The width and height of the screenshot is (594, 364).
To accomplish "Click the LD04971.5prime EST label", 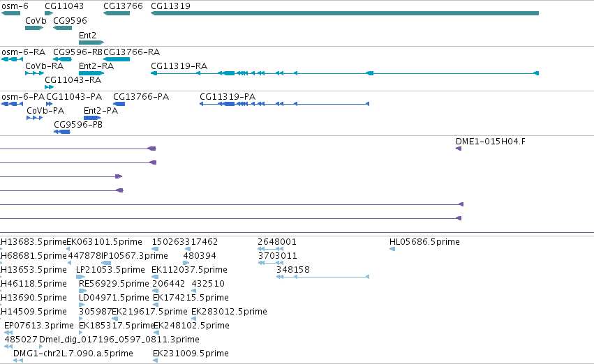I will (x=114, y=297).
